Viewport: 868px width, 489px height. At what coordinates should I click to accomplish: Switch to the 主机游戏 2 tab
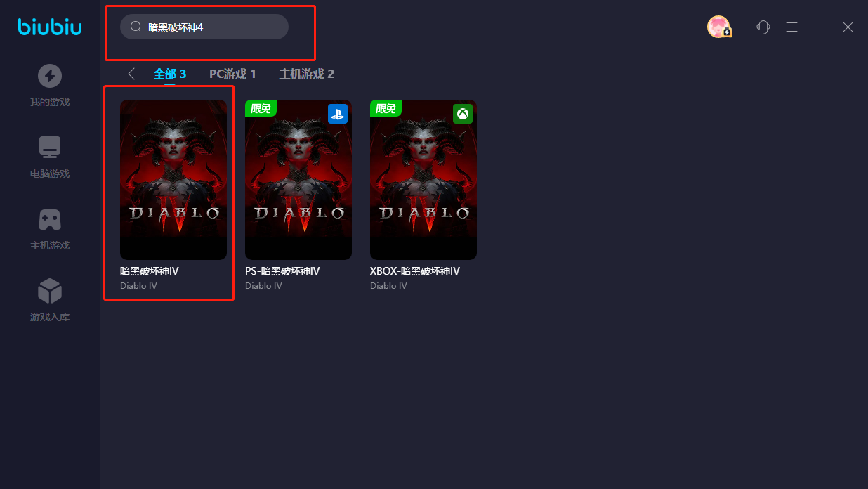(307, 74)
